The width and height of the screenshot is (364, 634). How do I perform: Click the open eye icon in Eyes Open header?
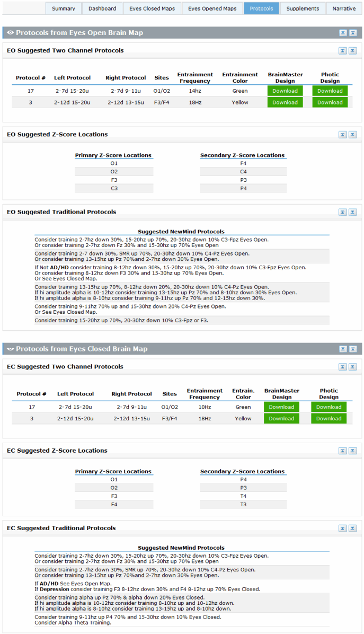point(10,33)
